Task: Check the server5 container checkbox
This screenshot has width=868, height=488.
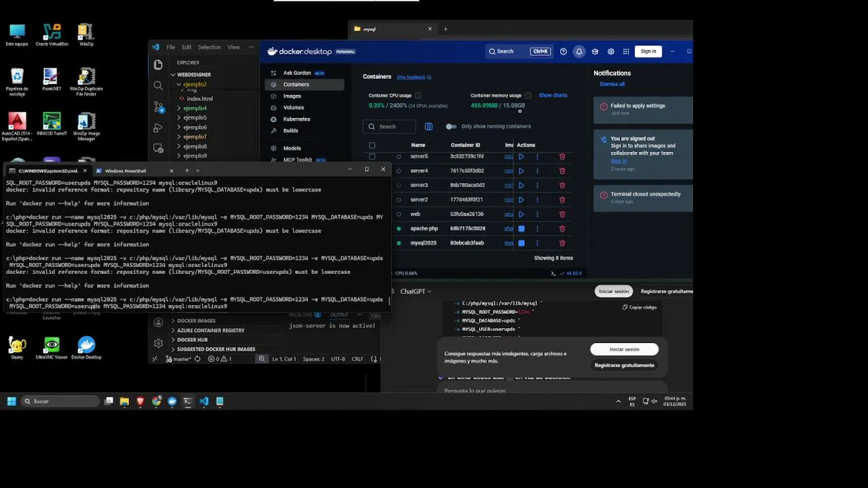Action: click(x=372, y=157)
